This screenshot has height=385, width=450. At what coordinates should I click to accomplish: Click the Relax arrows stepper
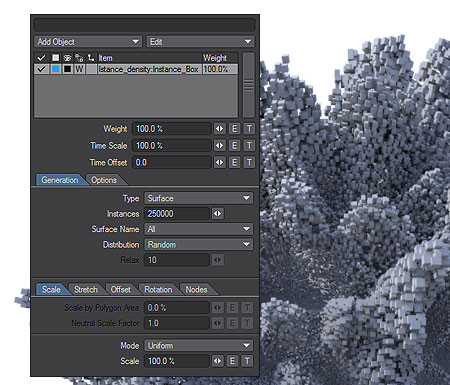click(x=218, y=260)
